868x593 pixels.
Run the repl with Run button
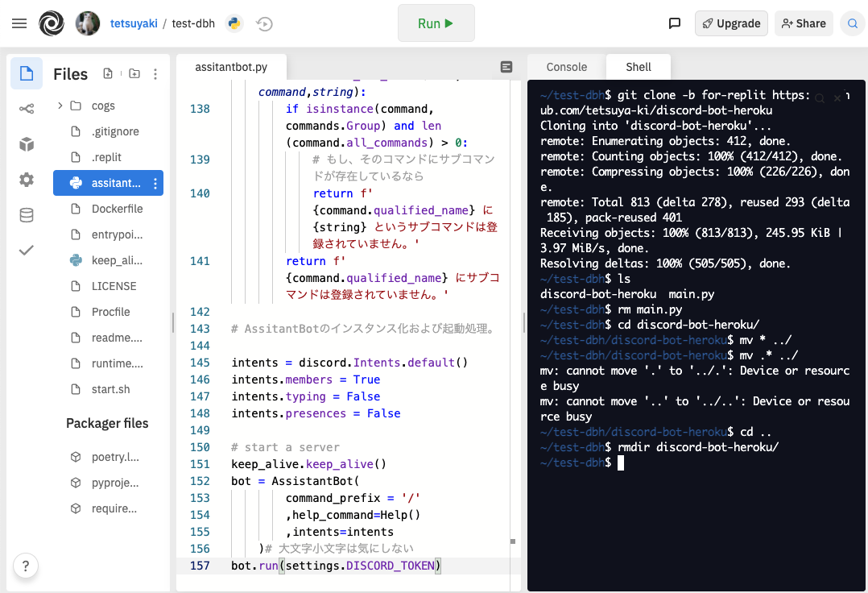coord(436,23)
